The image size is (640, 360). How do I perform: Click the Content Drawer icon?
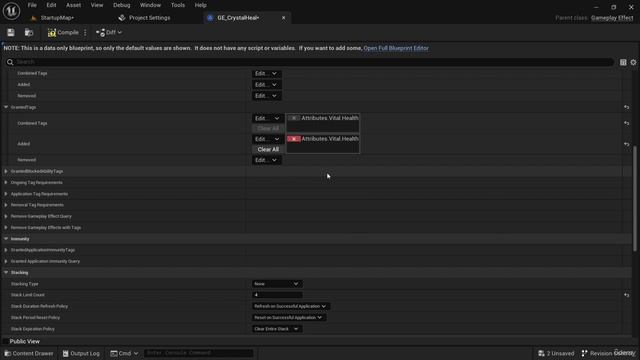click(x=8, y=353)
